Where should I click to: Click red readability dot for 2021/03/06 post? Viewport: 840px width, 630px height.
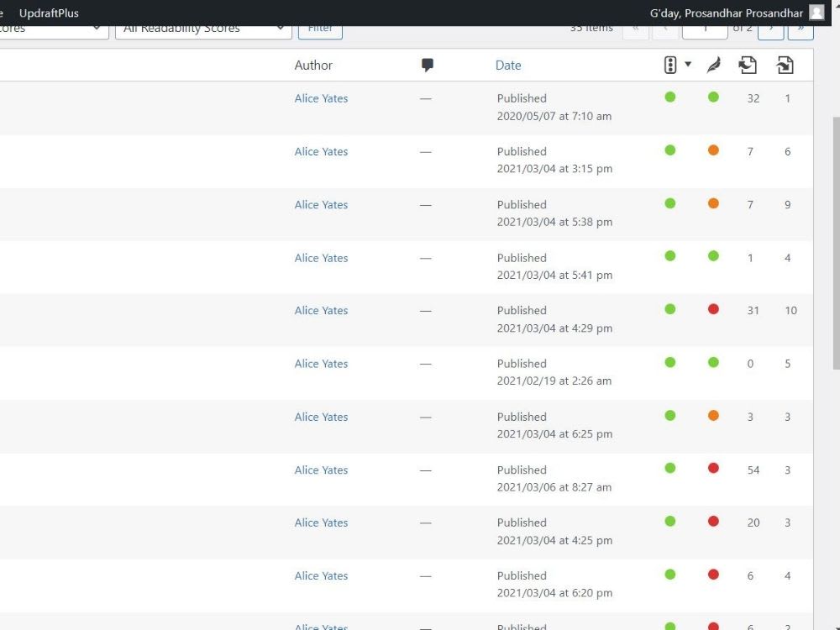click(x=713, y=468)
